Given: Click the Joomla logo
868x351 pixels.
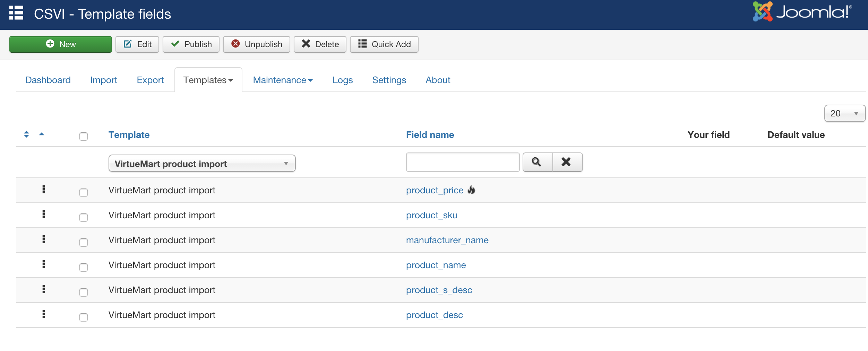Looking at the screenshot, I should [x=802, y=11].
